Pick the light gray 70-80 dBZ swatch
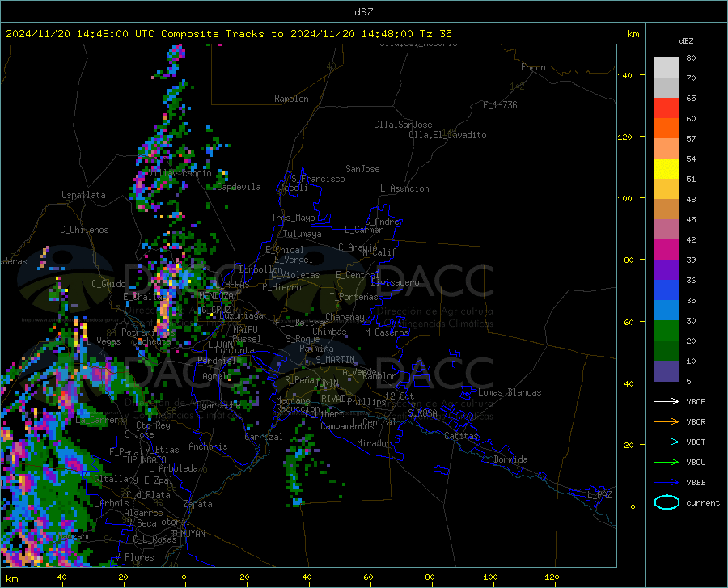The width and height of the screenshot is (728, 588). coord(667,68)
